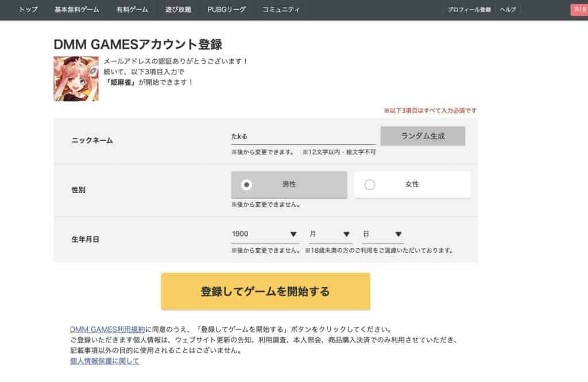Open the DMM GAMES利用規約 link
Image resolution: width=588 pixels, height=382 pixels.
(107, 330)
